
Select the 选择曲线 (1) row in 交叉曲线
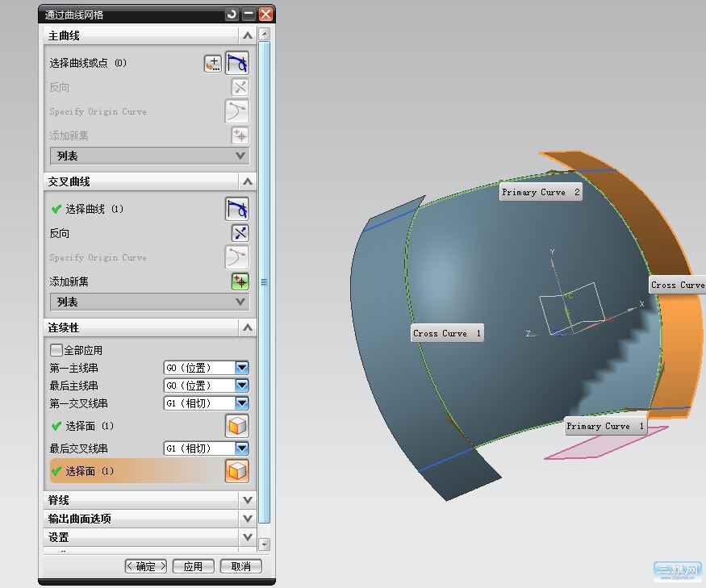click(x=148, y=210)
